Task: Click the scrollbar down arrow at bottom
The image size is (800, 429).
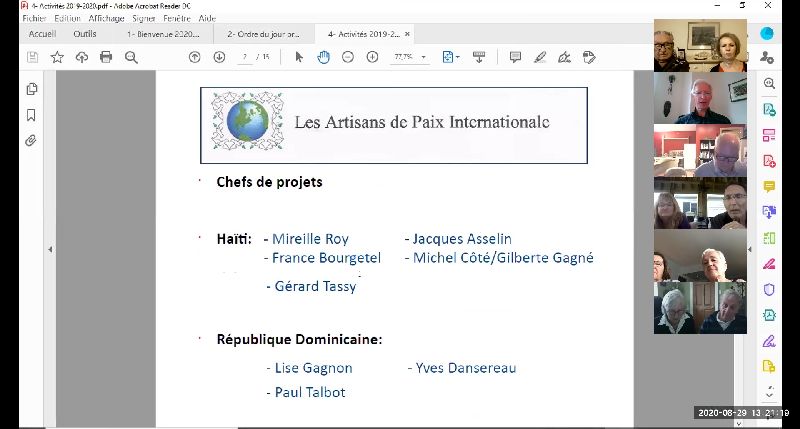Action: click(739, 423)
